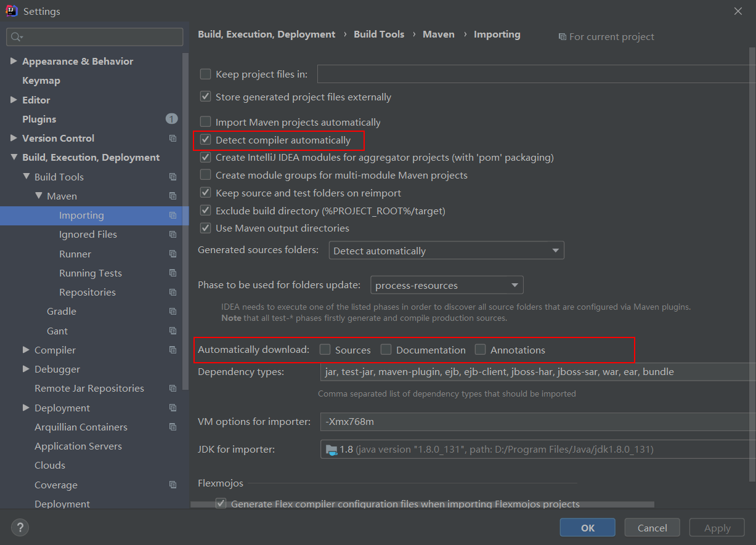Expand Appearance & Behavior tree node
Viewport: 756px width, 545px height.
pos(14,62)
